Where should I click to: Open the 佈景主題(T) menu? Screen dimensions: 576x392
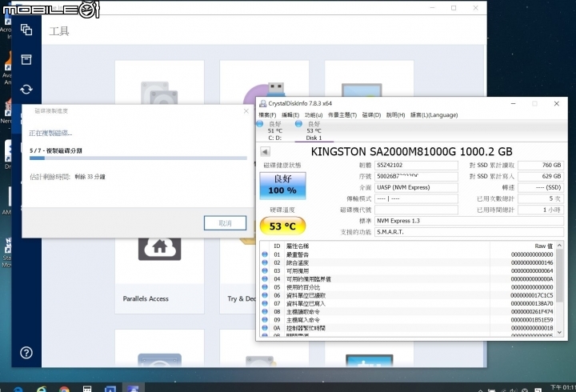342,115
